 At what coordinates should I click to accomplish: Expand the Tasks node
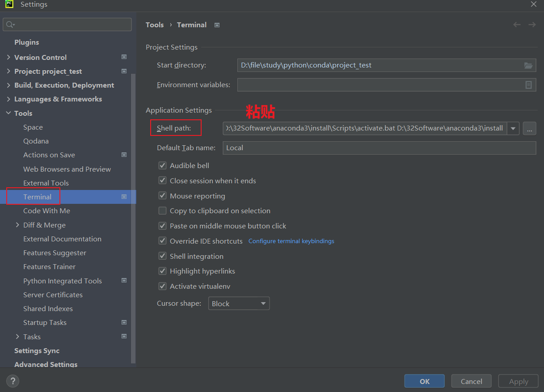[x=17, y=337]
